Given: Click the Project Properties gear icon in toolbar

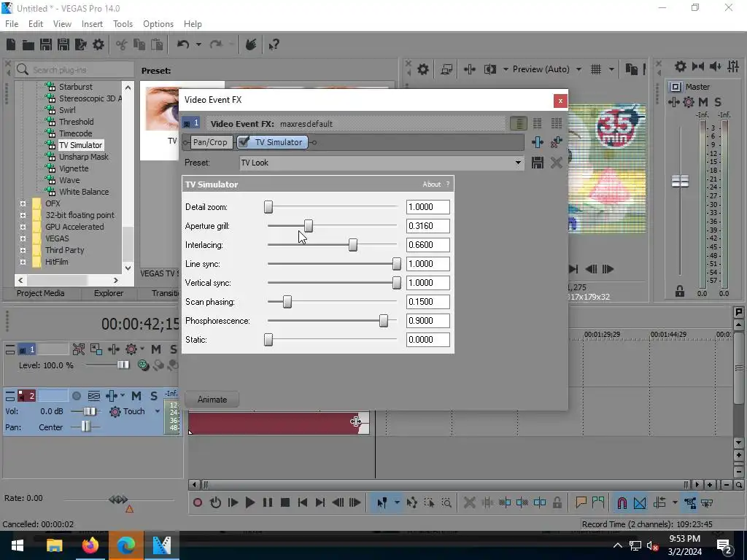Looking at the screenshot, I should click(x=98, y=44).
